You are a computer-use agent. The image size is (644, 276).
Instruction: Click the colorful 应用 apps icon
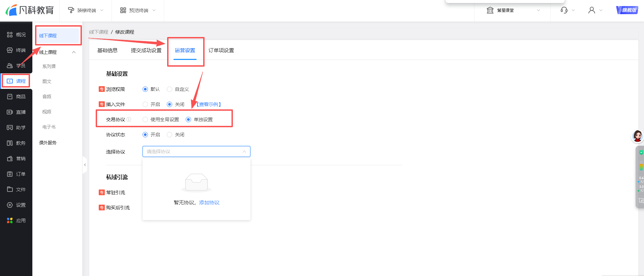coord(10,220)
